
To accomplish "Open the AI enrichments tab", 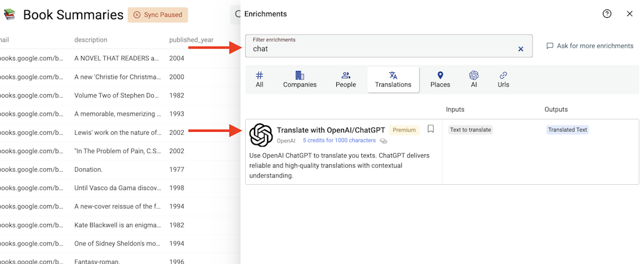I will (474, 80).
